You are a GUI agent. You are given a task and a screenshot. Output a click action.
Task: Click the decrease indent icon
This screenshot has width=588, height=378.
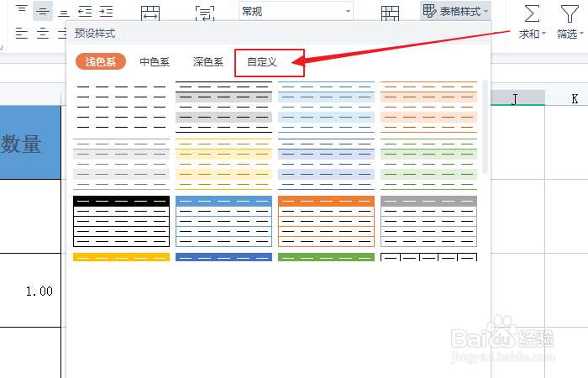pyautogui.click(x=85, y=12)
